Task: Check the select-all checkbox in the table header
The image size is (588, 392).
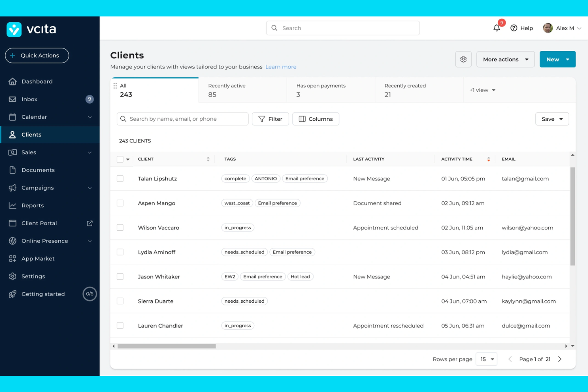Action: click(120, 159)
